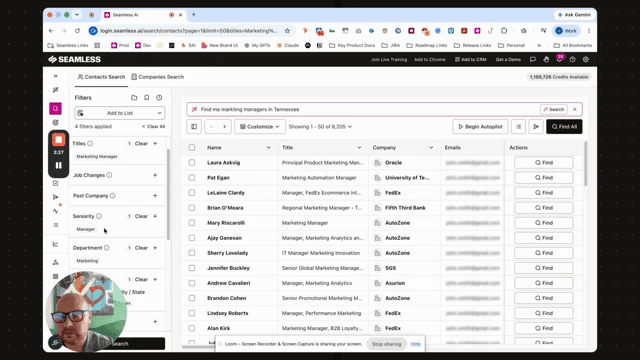Check the Ajay Ganesan row
This screenshot has height=360, width=640.
192,238
